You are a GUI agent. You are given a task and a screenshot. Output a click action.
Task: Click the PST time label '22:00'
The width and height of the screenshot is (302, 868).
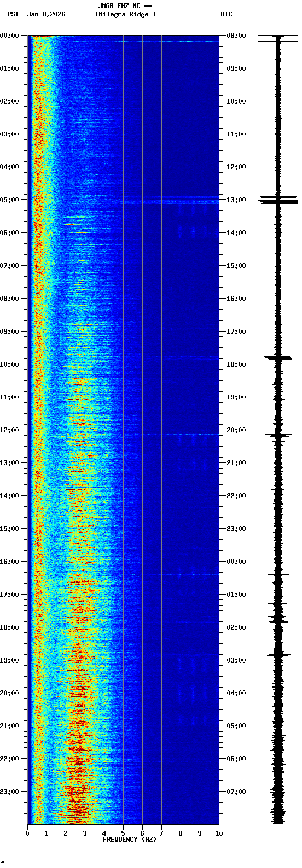pos(9,759)
